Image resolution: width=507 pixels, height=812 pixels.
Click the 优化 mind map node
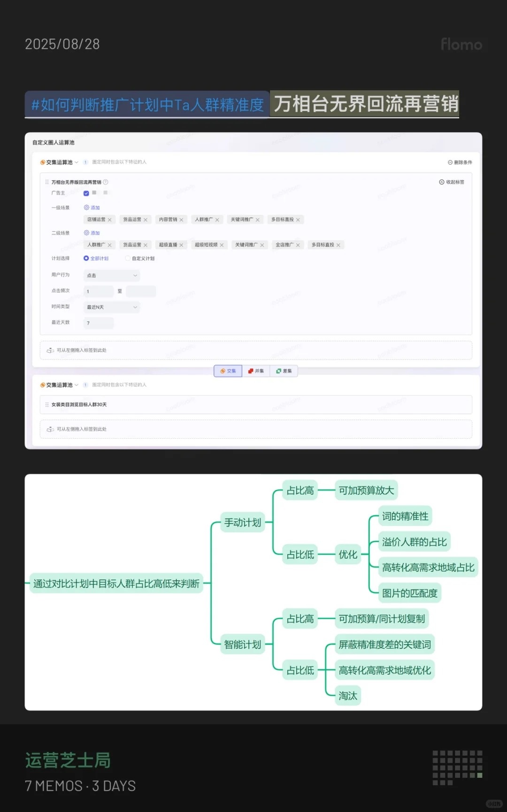[348, 554]
